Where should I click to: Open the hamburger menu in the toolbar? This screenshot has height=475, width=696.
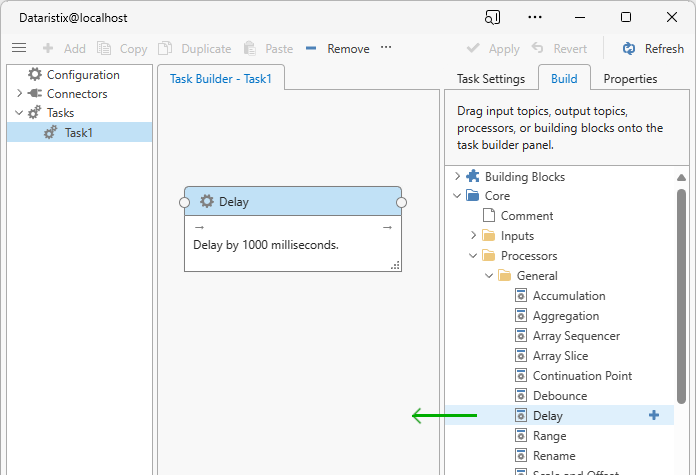[19, 48]
